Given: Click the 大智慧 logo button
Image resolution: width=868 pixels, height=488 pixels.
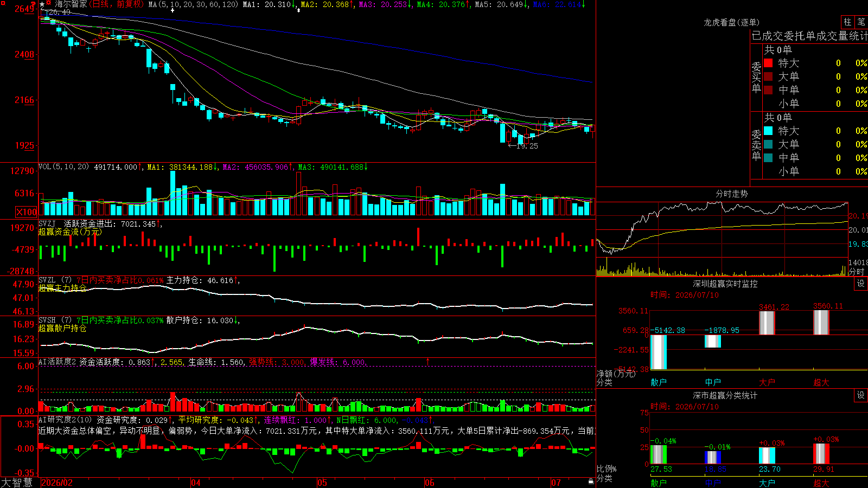Looking at the screenshot, I should coord(17,483).
